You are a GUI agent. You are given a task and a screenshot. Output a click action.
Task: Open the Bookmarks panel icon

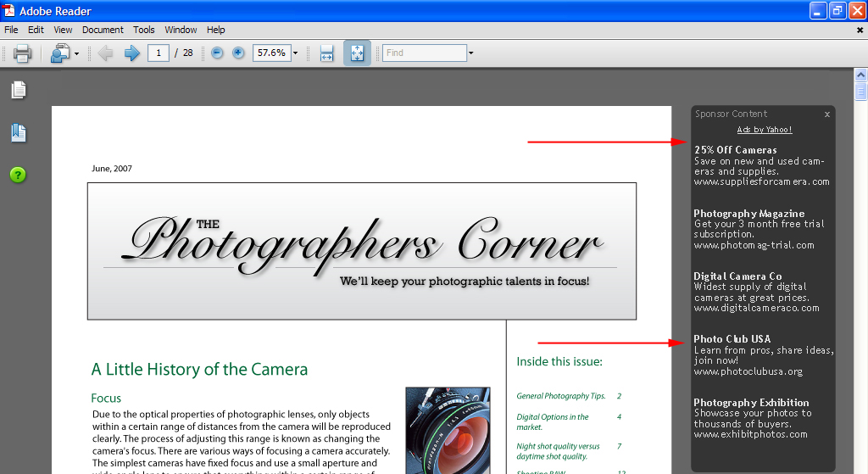[x=19, y=133]
